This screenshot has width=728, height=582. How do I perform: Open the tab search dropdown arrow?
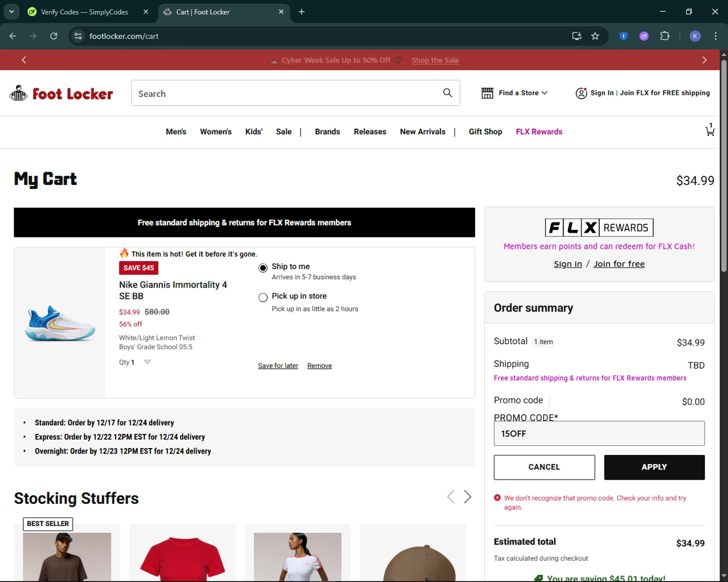tap(11, 12)
